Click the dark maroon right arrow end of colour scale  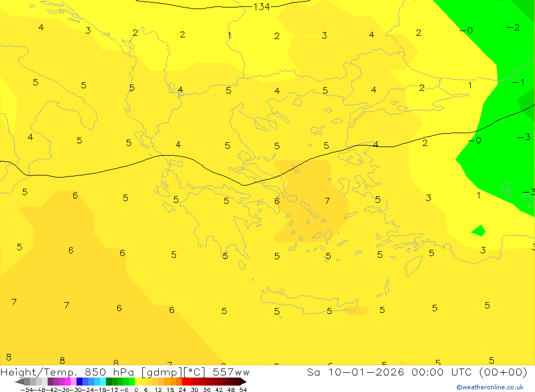[243, 381]
